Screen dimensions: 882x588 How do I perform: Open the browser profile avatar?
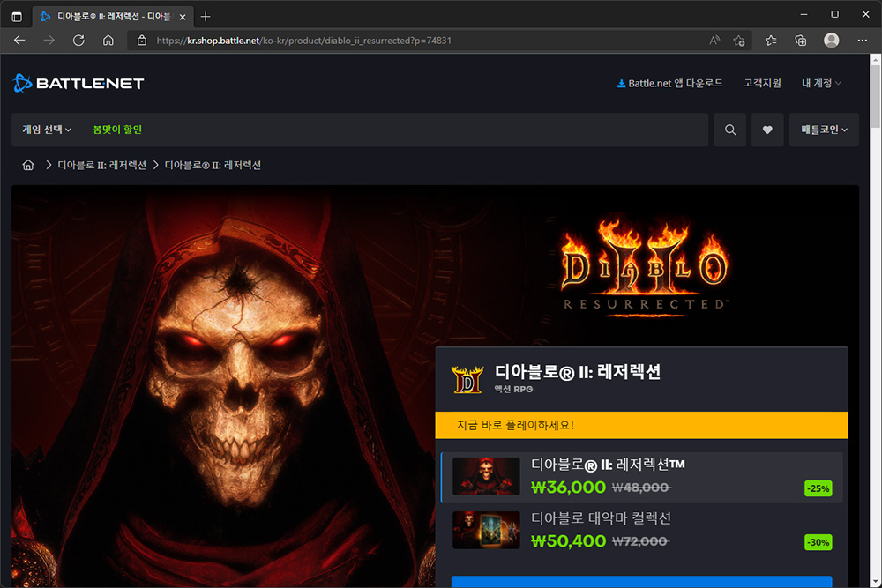tap(832, 41)
